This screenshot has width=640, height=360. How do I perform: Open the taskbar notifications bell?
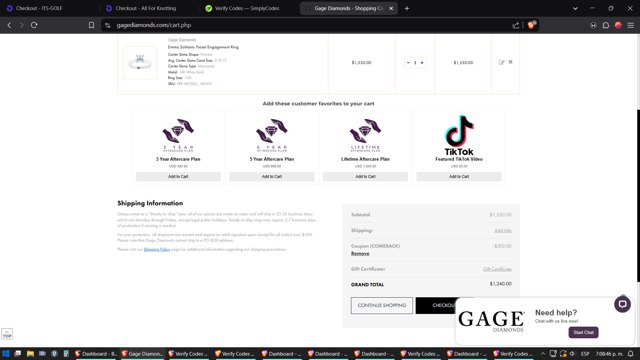(x=631, y=353)
